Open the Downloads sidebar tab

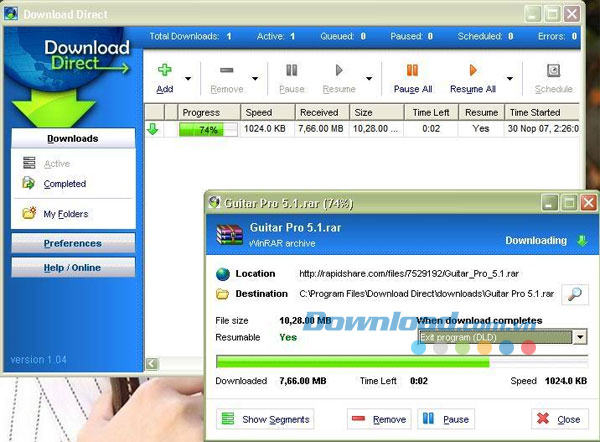[x=73, y=138]
